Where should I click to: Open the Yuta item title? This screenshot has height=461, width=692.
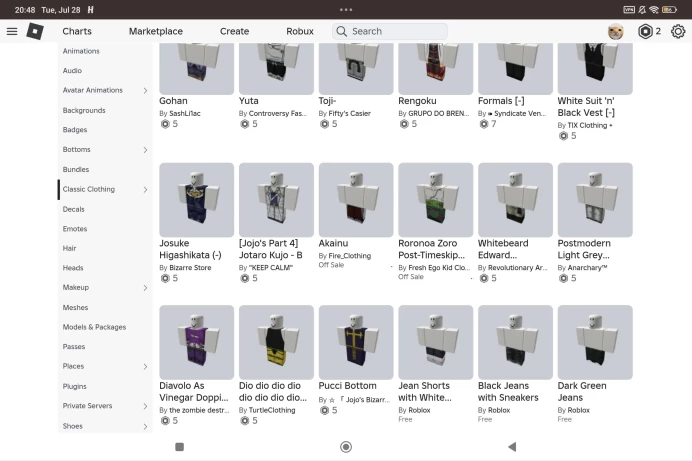pos(248,101)
